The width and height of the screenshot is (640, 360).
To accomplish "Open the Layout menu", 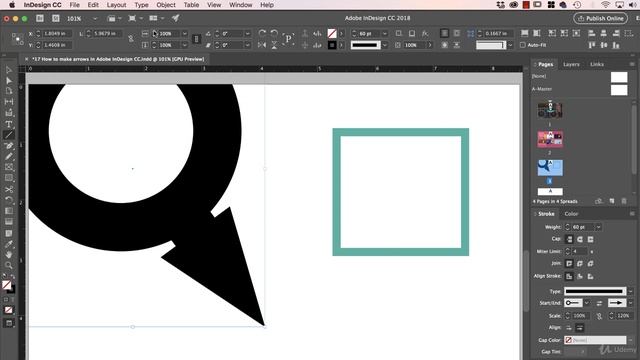I will tap(116, 5).
